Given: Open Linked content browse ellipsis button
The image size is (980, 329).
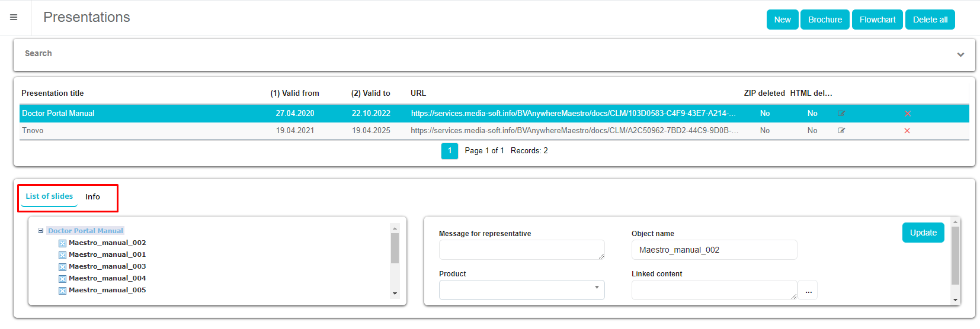Looking at the screenshot, I should click(x=808, y=291).
